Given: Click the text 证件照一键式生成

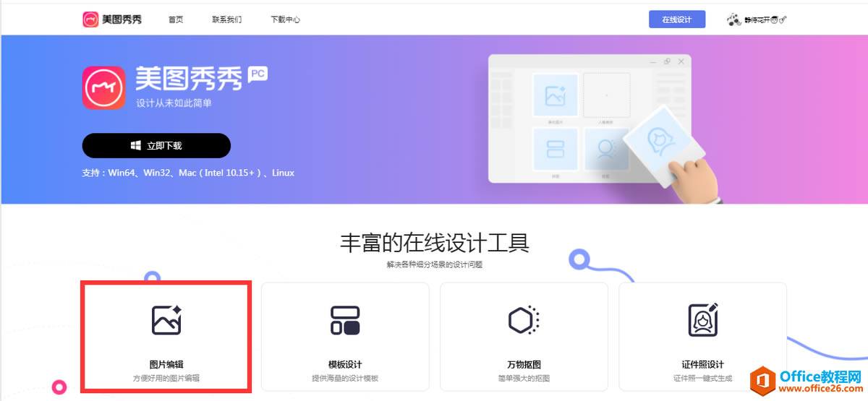Looking at the screenshot, I should [702, 378].
